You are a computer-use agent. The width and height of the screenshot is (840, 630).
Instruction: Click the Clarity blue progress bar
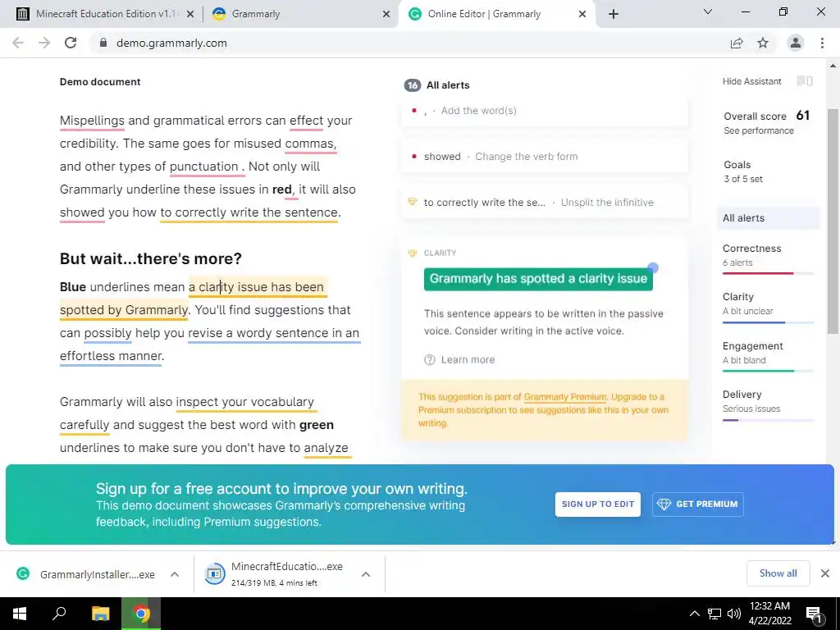(x=768, y=322)
